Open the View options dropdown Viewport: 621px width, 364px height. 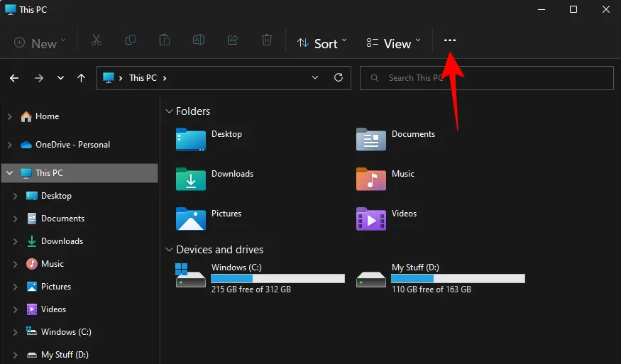393,43
